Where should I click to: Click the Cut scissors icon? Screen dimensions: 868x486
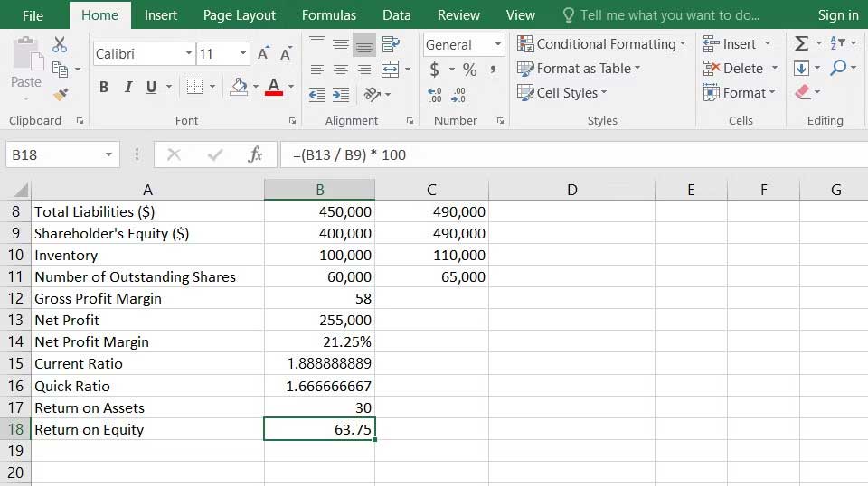point(60,44)
